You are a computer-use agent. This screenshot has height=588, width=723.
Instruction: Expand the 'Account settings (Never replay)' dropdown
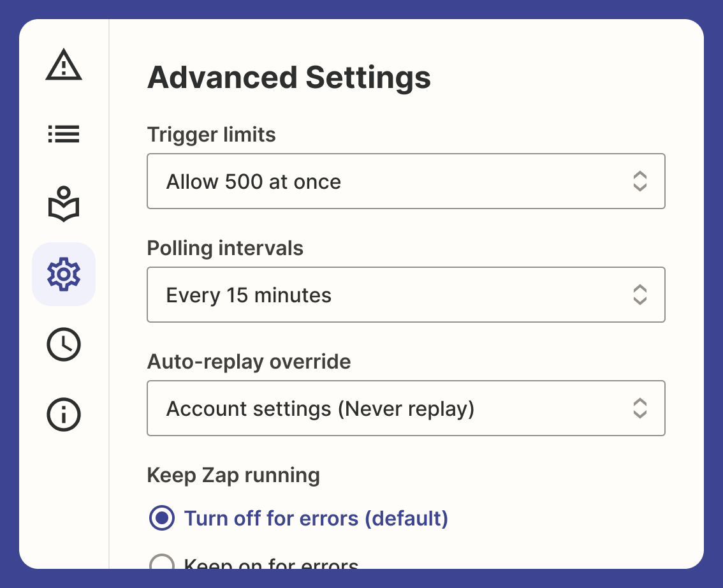[x=405, y=408]
